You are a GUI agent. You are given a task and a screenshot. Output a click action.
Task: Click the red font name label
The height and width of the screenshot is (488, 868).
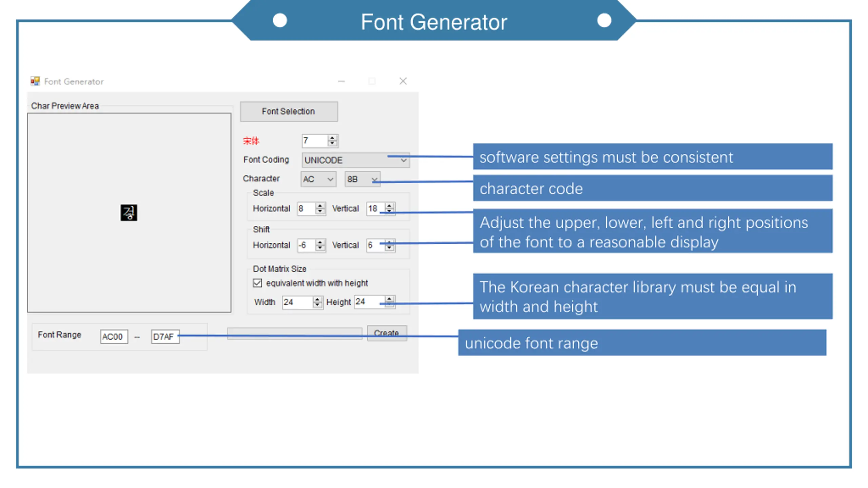[251, 141]
